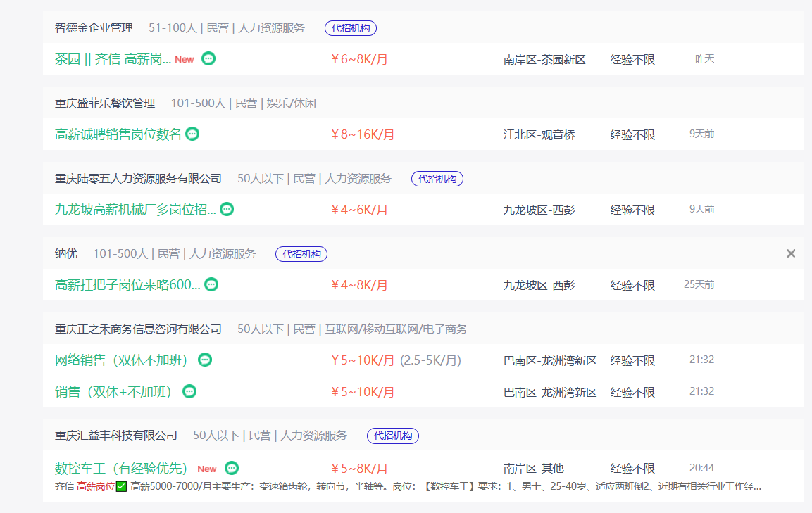Viewport: 812px width, 513px height.
Task: Open 九龙坡高薪机械厂多岗位招 job posting
Action: [135, 210]
